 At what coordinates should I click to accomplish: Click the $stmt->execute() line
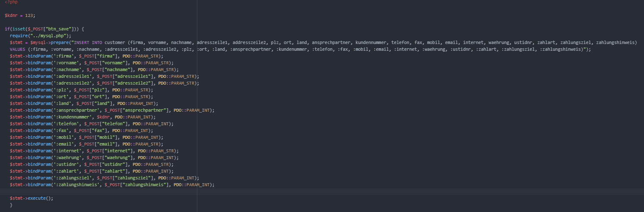(x=31, y=198)
